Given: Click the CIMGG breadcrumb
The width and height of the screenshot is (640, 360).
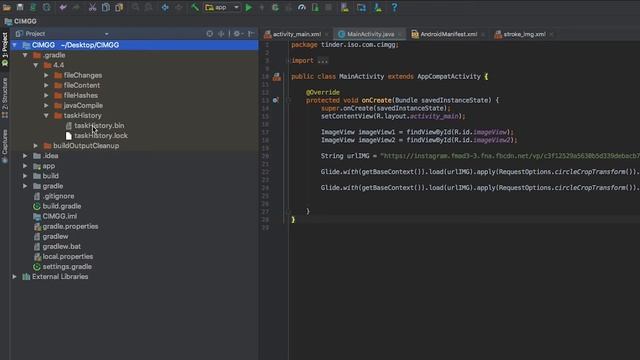Looking at the screenshot, I should coord(21,21).
